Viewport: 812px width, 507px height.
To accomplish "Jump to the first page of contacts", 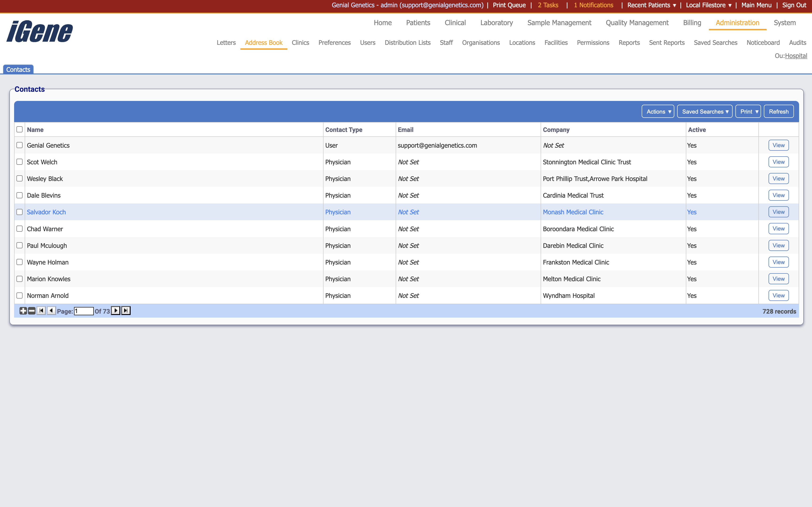I will click(41, 311).
